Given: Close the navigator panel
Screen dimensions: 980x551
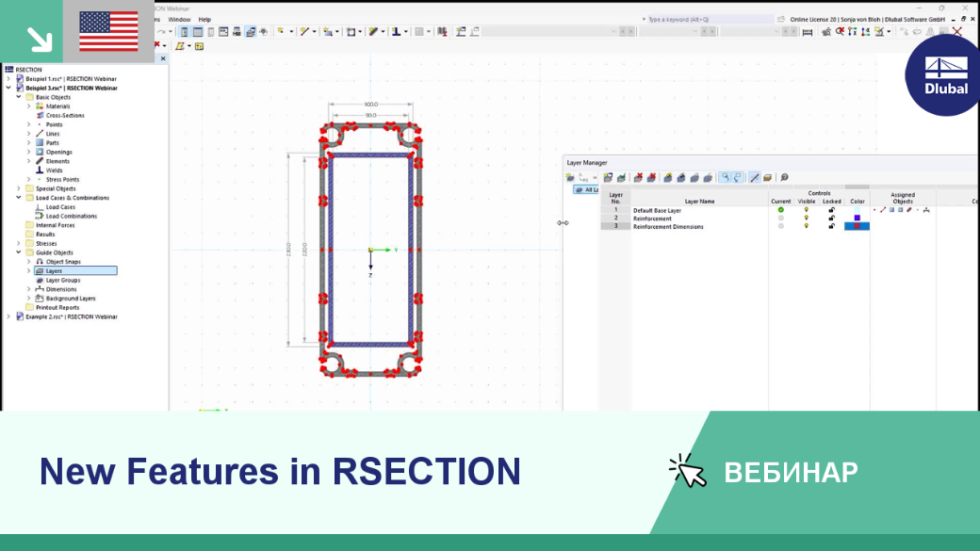Looking at the screenshot, I should 163,58.
